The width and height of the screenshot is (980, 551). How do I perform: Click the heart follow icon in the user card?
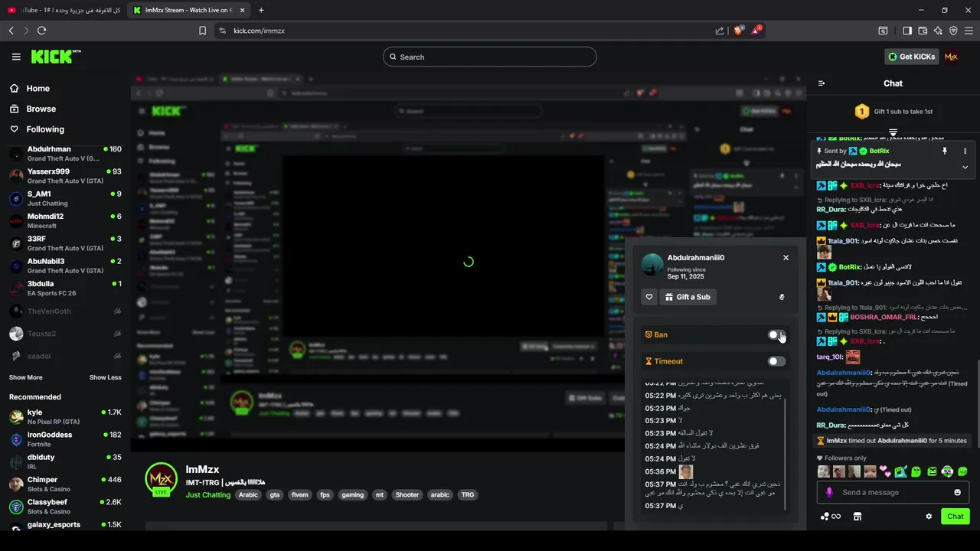(x=649, y=297)
